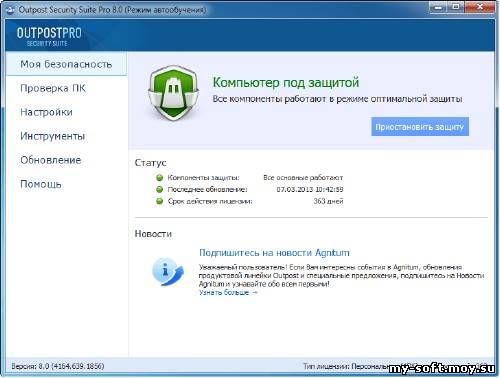
Task: Click the Приостановить защиту button
Action: tap(420, 127)
